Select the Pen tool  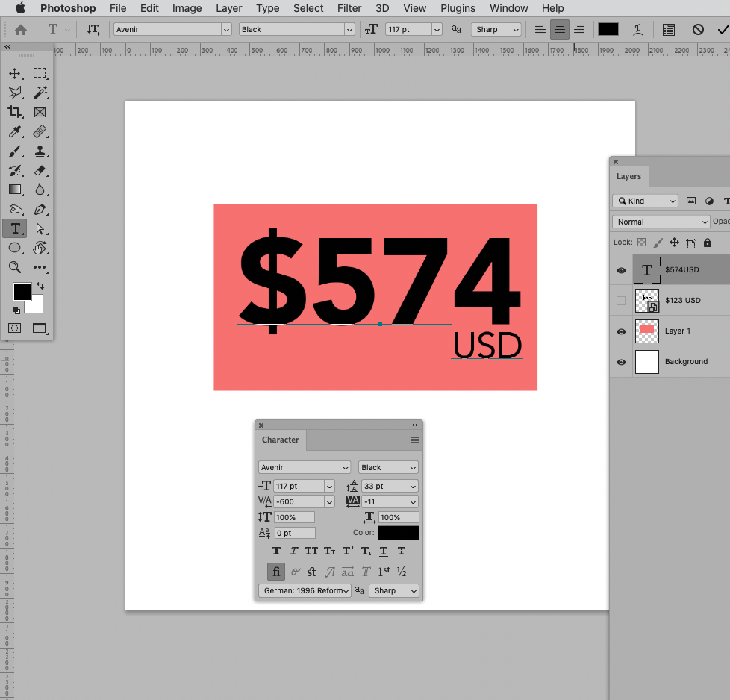click(40, 210)
